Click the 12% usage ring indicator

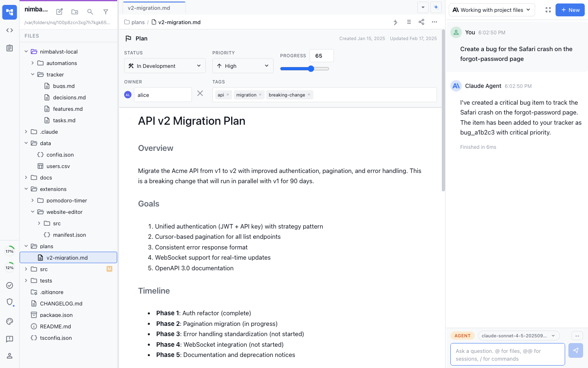[x=9, y=267]
